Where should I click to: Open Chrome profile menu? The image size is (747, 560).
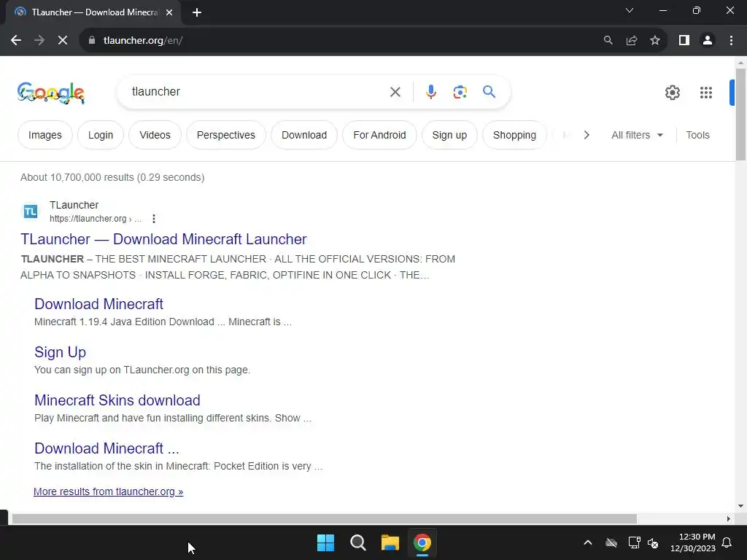tap(708, 41)
